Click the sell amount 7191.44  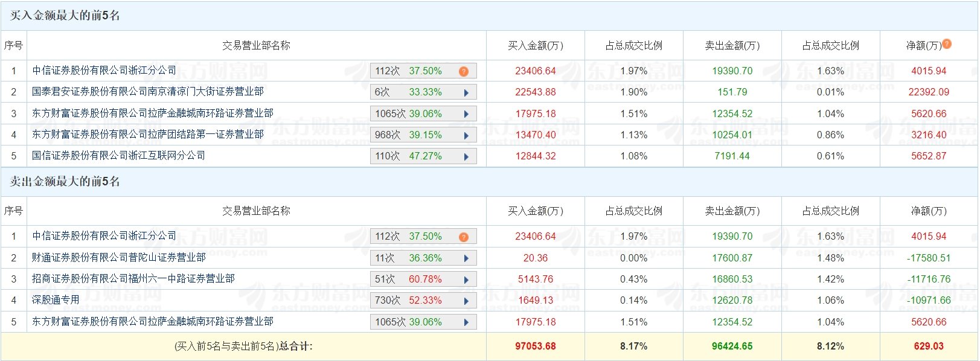732,156
